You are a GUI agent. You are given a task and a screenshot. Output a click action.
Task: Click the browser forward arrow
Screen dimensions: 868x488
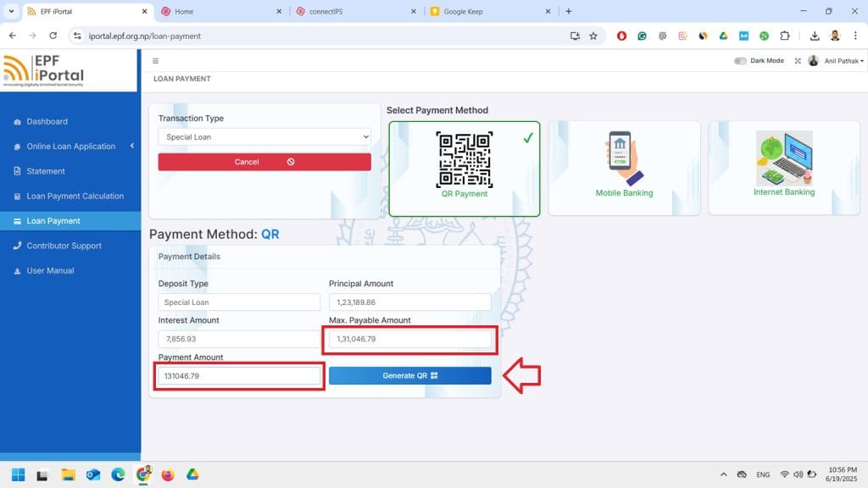click(x=33, y=36)
